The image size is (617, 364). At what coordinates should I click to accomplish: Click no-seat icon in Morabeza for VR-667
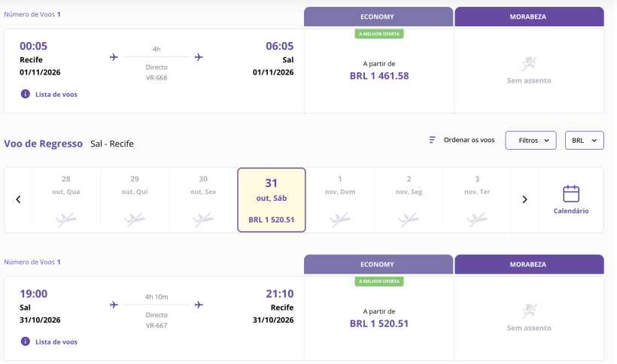click(529, 311)
